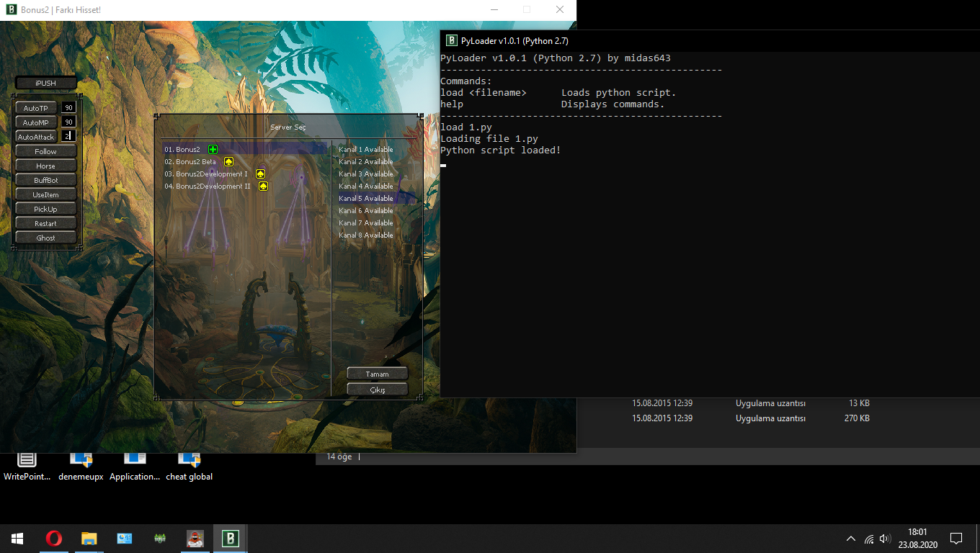Screen dimensions: 980x553
Task: Open the WritePoint desktop shortcut
Action: click(27, 467)
